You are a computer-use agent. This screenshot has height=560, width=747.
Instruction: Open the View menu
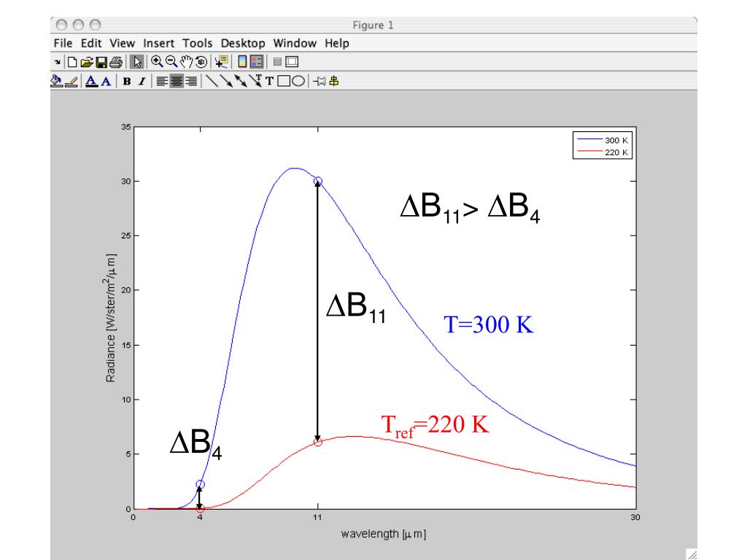(123, 43)
